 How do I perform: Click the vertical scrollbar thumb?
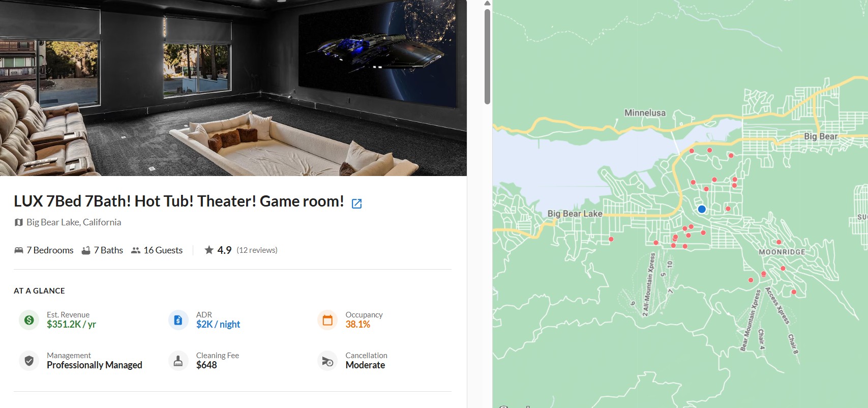click(487, 56)
